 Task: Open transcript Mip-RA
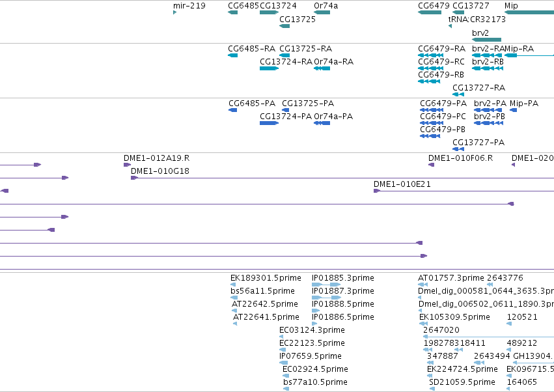(x=519, y=48)
